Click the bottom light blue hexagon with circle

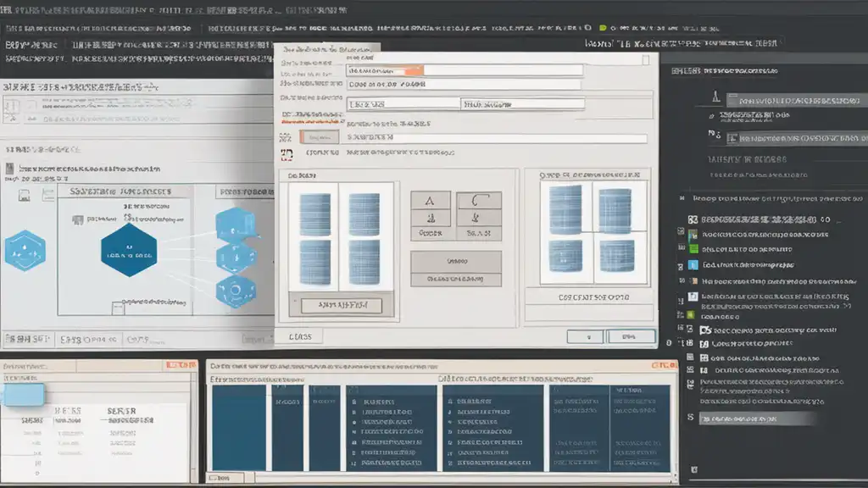tap(232, 290)
